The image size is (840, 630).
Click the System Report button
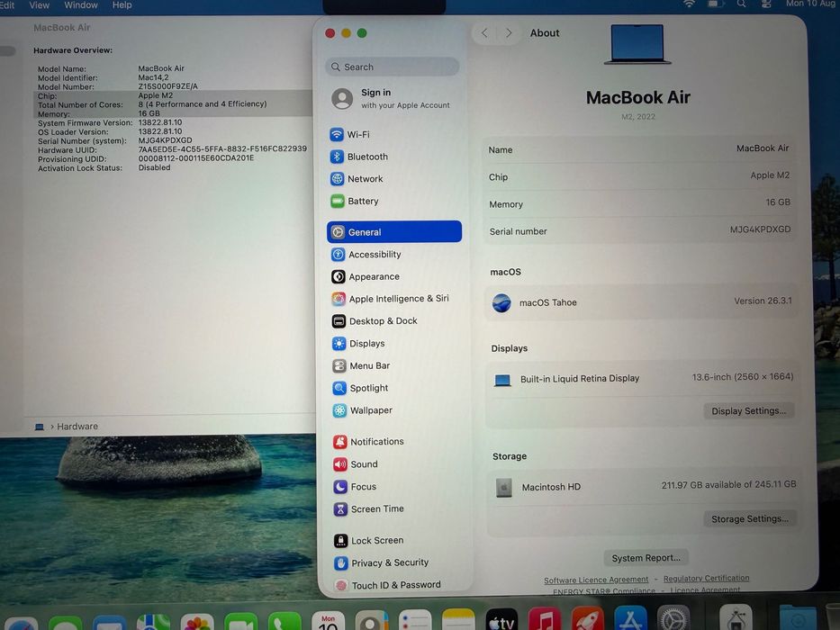click(646, 558)
